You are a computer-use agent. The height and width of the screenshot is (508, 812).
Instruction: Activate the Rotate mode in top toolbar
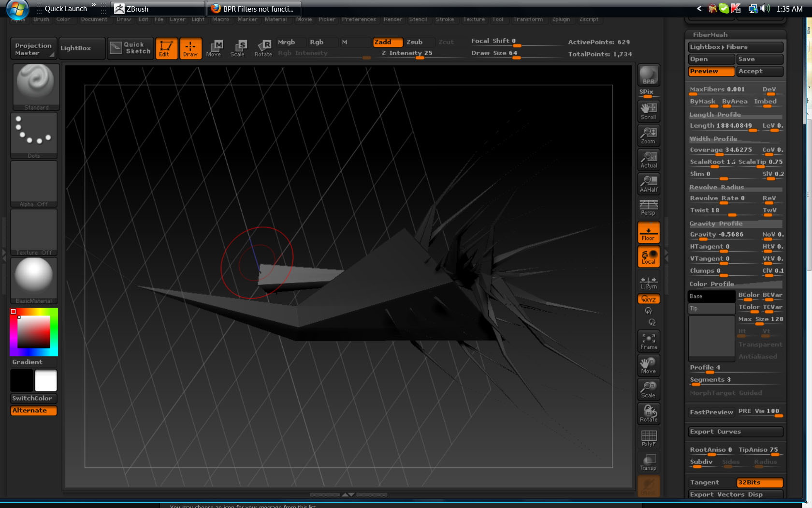(x=263, y=48)
